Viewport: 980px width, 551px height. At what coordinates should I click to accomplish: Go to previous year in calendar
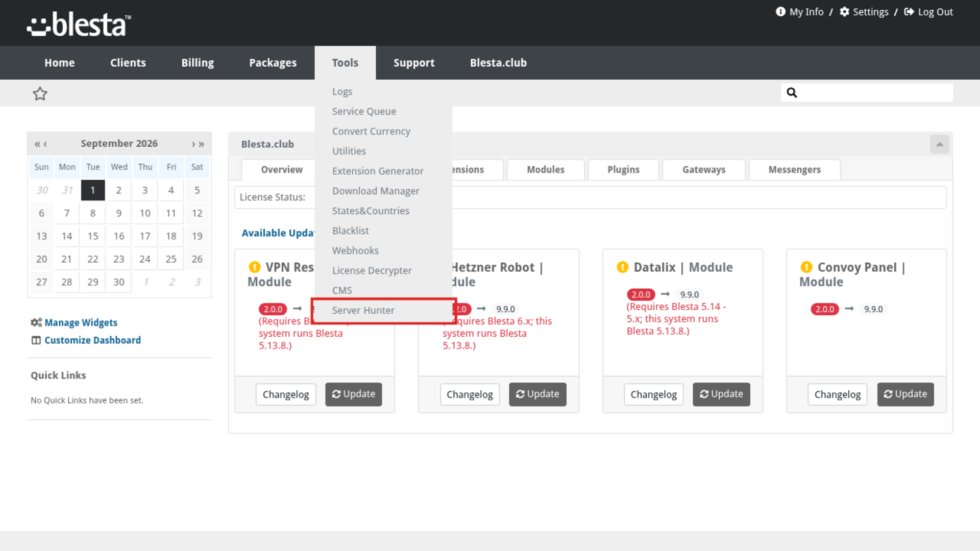point(37,144)
